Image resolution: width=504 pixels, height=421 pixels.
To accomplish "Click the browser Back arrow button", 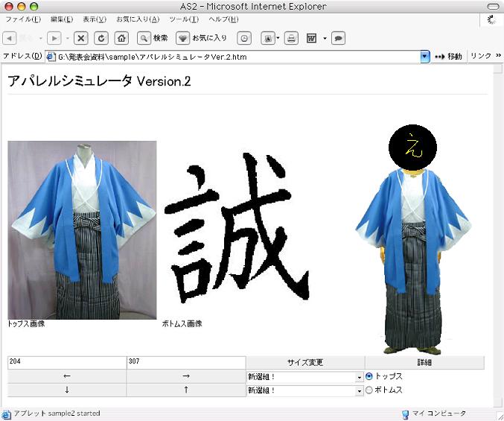I will tap(11, 38).
